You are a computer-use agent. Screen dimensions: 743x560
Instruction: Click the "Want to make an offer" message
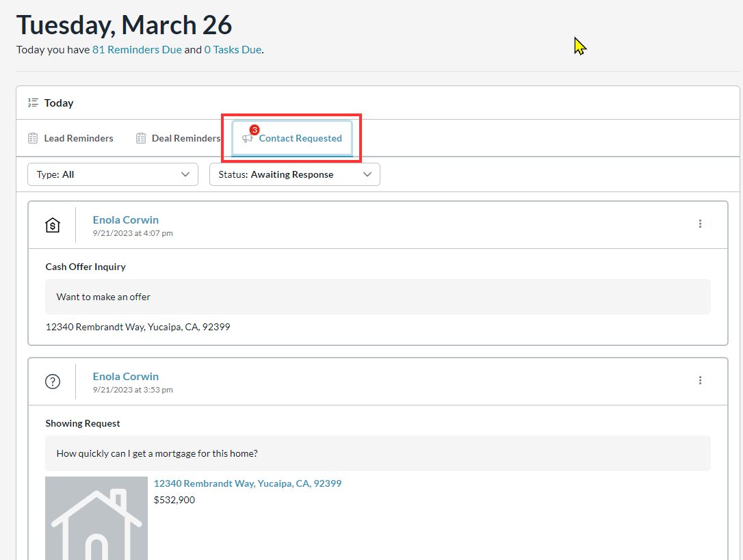[x=103, y=297]
